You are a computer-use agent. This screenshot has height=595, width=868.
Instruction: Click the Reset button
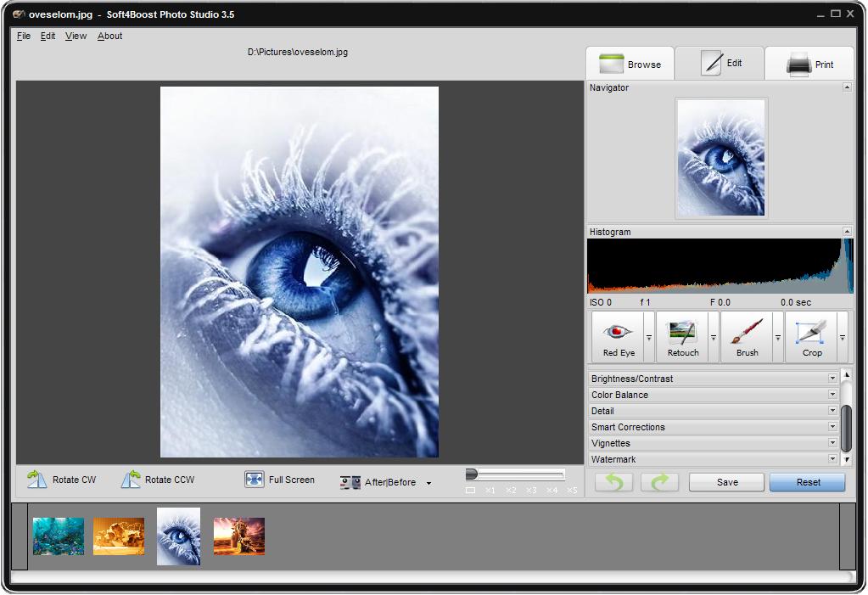coord(808,482)
